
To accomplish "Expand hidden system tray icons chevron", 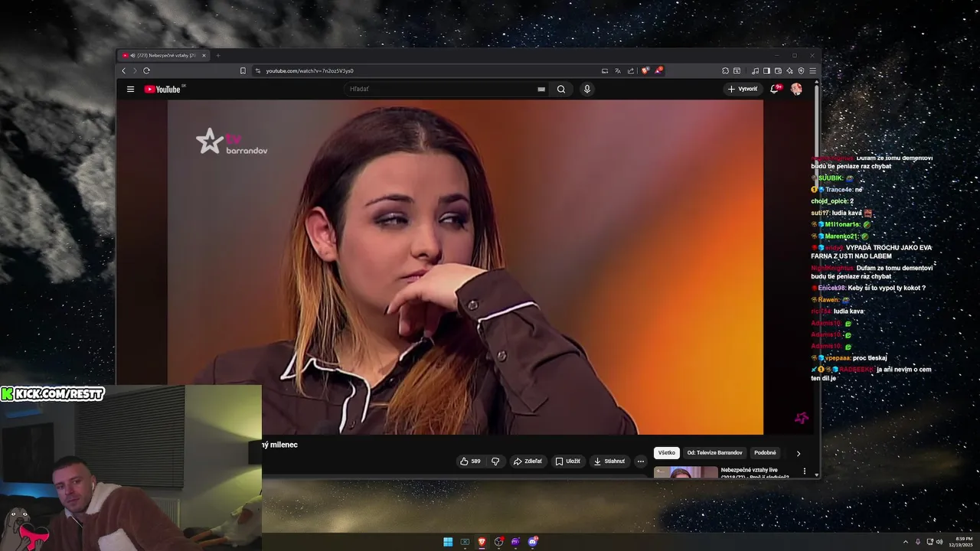I will coord(906,542).
